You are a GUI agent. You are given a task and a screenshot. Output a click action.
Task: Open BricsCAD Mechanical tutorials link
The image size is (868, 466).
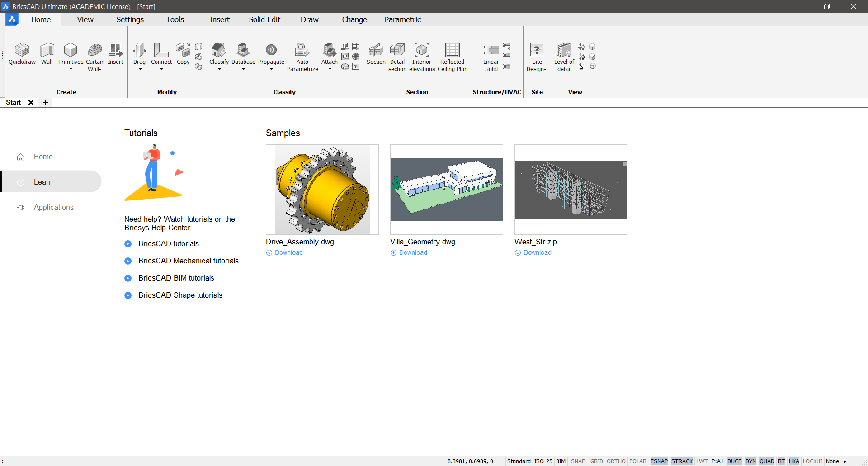pos(189,261)
